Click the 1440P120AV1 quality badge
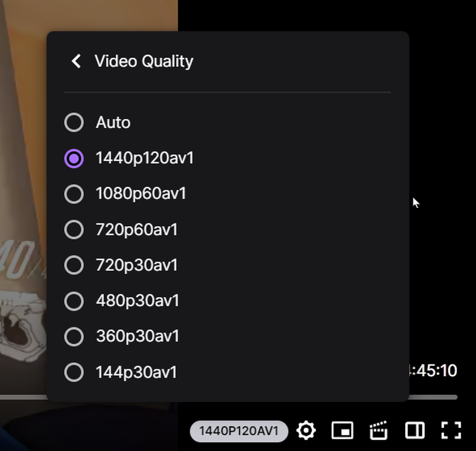The width and height of the screenshot is (476, 451). point(239,431)
